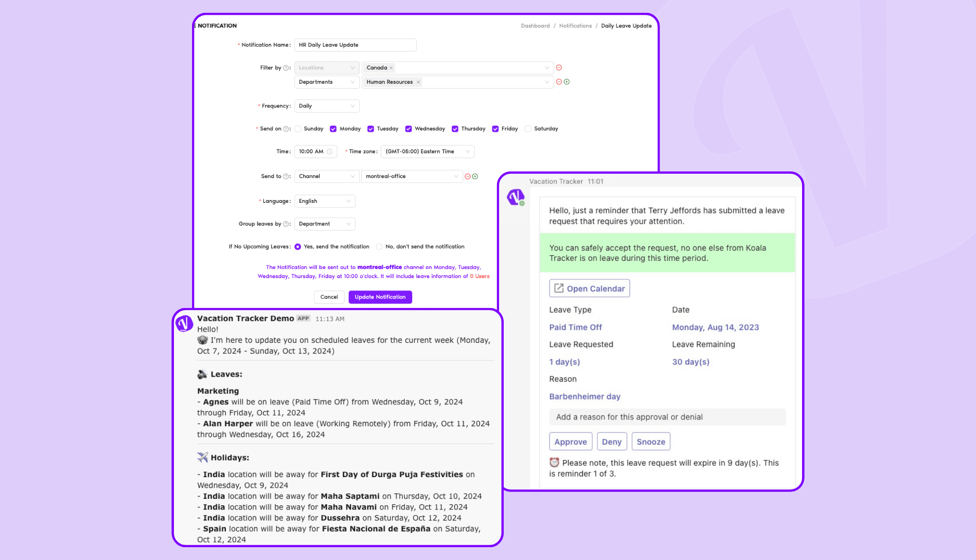Click the koala emoji in weekly update
This screenshot has width=976, height=560.
(203, 340)
